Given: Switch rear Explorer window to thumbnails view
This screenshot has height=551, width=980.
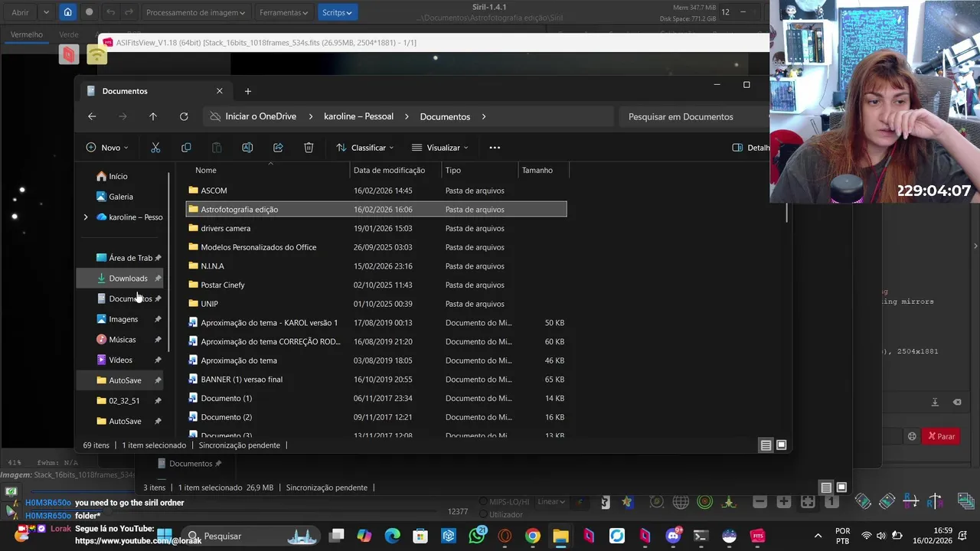Looking at the screenshot, I should (x=841, y=487).
